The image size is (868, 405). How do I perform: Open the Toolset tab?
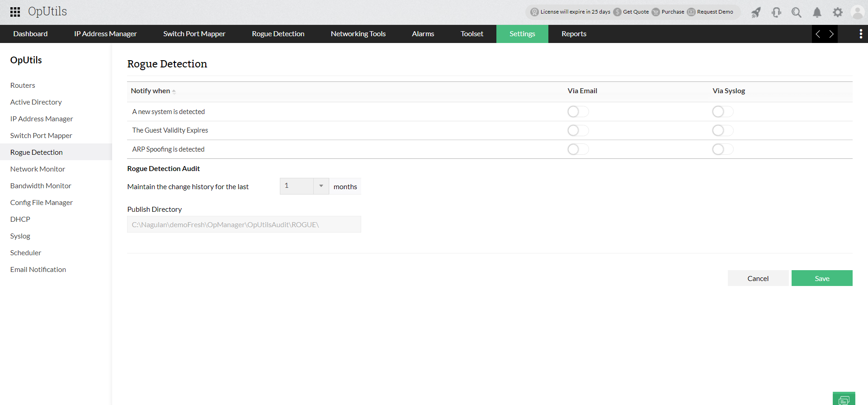[472, 34]
